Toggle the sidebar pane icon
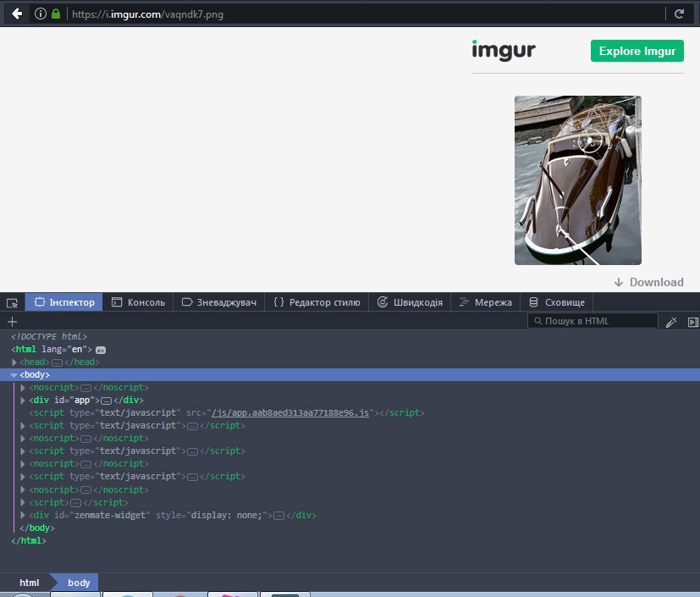 pyautogui.click(x=693, y=322)
